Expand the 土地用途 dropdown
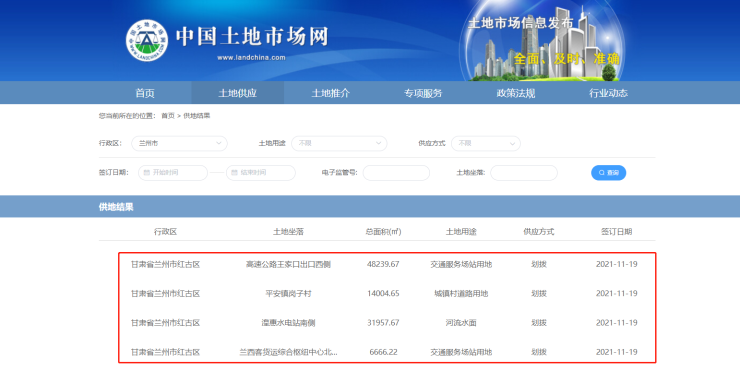 [x=339, y=144]
